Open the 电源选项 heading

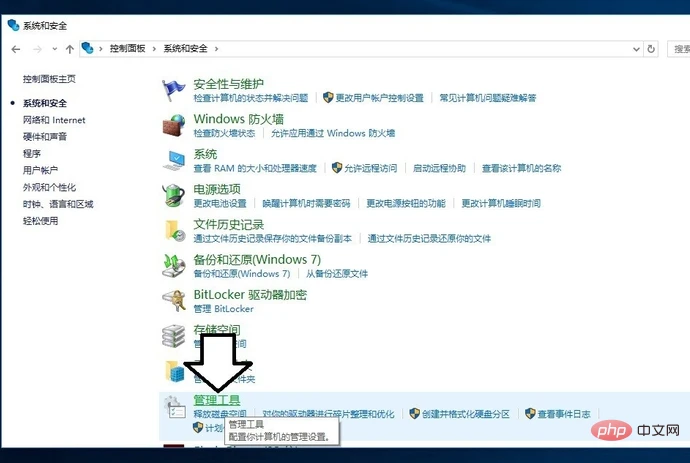click(x=217, y=189)
